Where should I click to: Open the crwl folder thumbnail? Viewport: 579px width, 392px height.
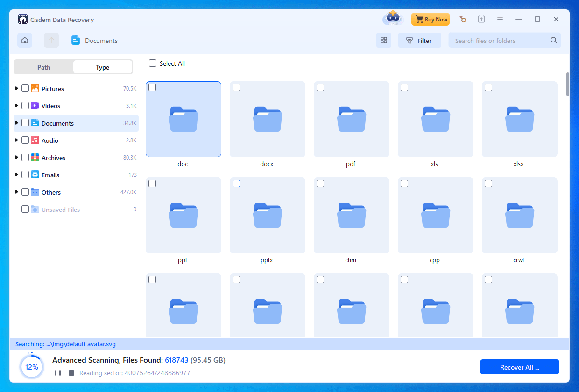[x=520, y=215]
